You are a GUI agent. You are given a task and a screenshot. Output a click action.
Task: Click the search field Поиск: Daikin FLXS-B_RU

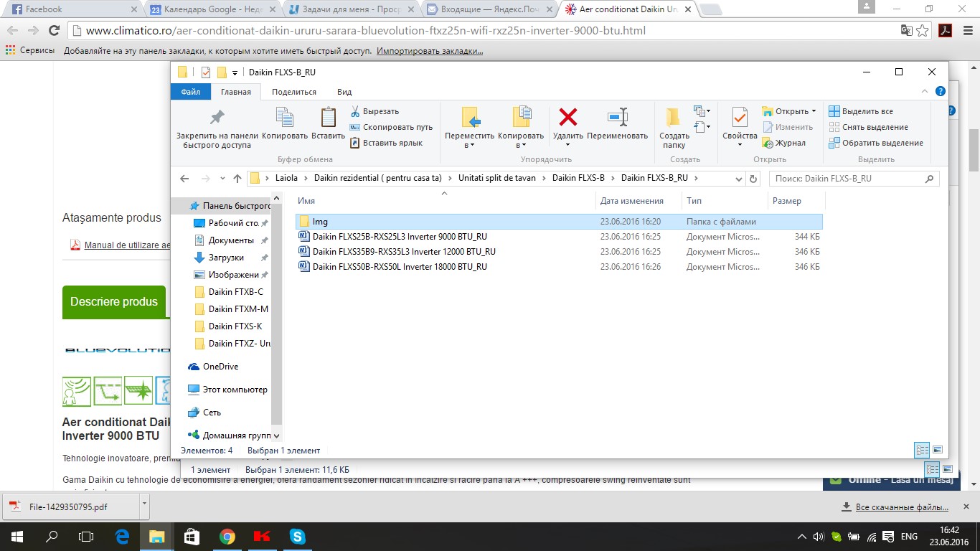854,179
